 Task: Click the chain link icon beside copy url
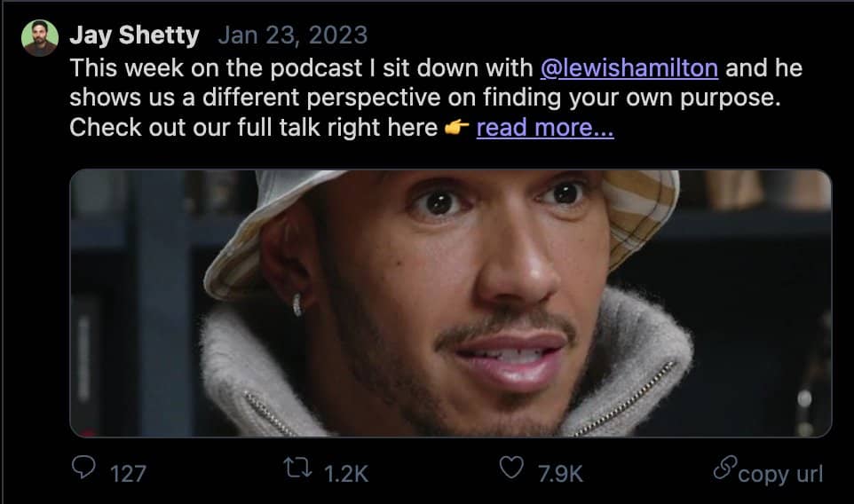[725, 467]
